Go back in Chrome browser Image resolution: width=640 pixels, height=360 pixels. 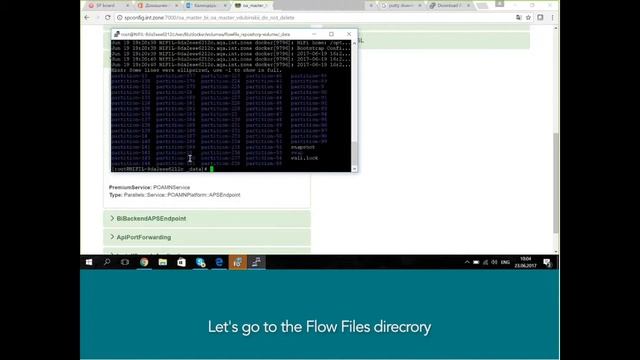(x=87, y=18)
